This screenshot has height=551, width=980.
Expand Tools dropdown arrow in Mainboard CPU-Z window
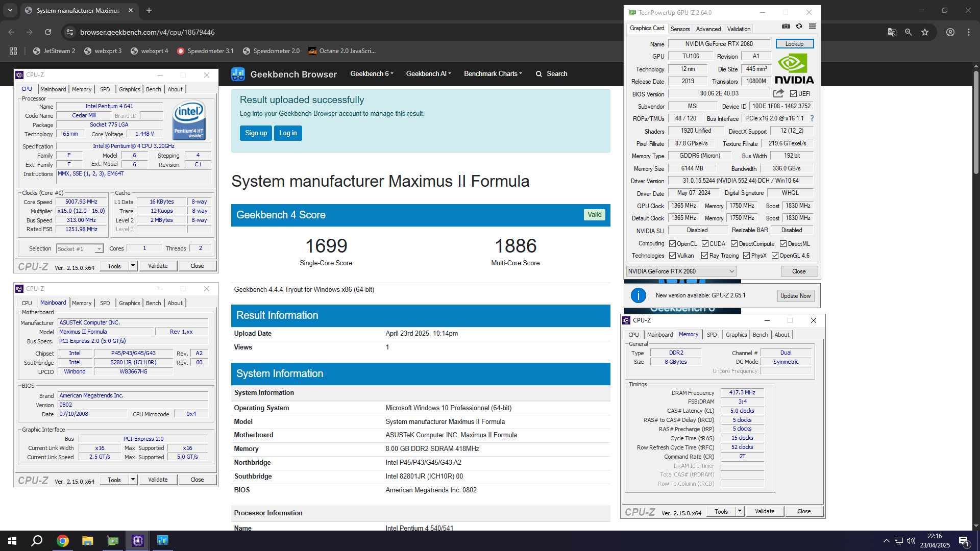click(x=133, y=480)
